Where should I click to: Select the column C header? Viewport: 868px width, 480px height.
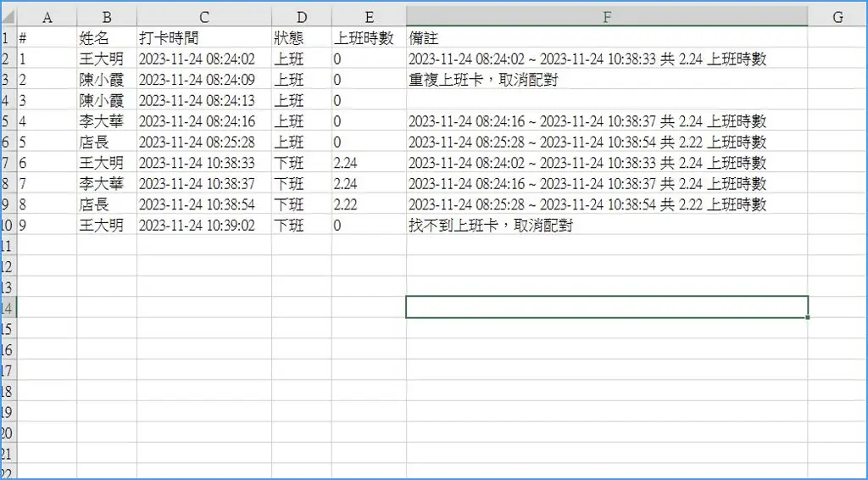(x=203, y=17)
